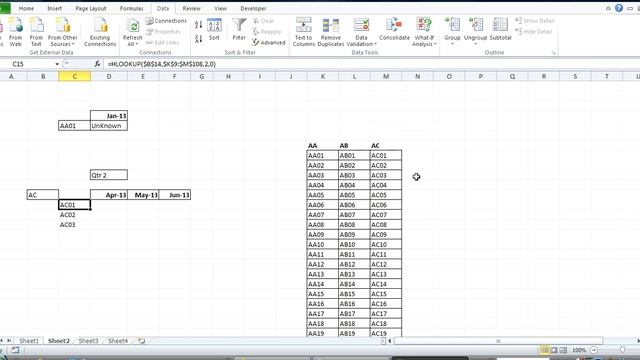This screenshot has width=640, height=360.
Task: Click the From Web icon
Action: 16,32
